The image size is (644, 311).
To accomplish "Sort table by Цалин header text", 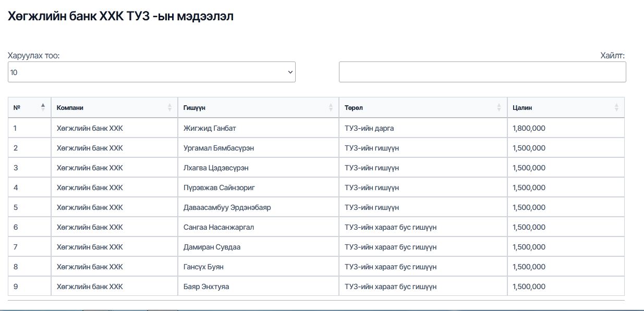I will click(522, 108).
